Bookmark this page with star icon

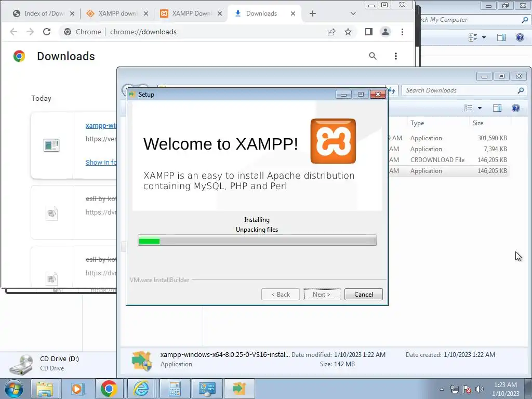coord(348,32)
